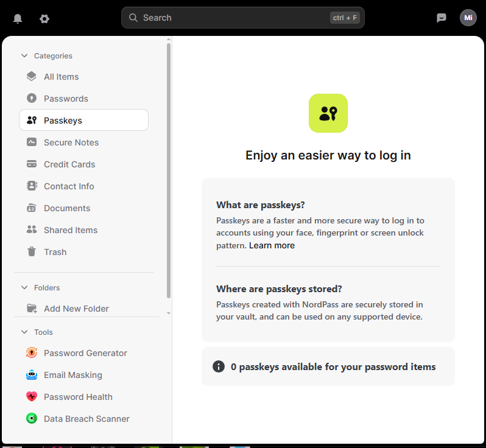The image size is (486, 448).
Task: Click the sidebar vertical scrollbar
Action: coord(169,170)
